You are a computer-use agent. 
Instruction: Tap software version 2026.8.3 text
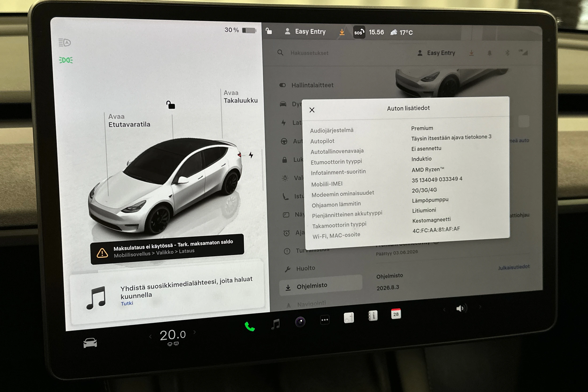pyautogui.click(x=388, y=288)
